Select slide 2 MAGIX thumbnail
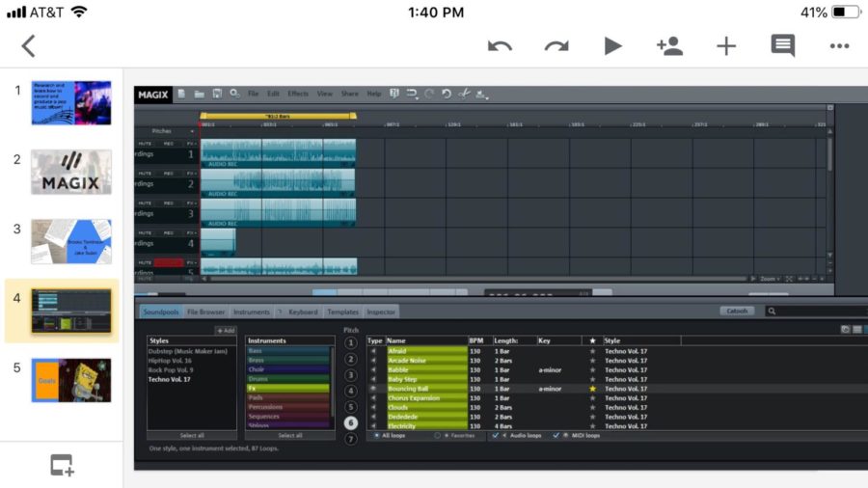This screenshot has width=868, height=488. coord(70,172)
